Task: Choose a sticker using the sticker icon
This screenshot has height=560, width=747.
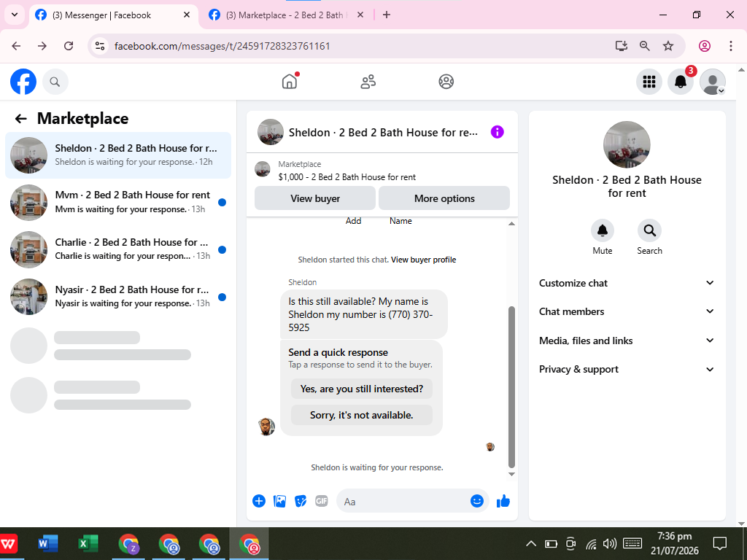Action: click(x=301, y=501)
